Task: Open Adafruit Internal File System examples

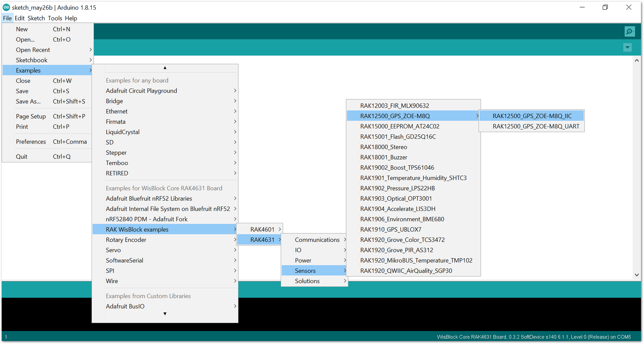Action: (165, 209)
